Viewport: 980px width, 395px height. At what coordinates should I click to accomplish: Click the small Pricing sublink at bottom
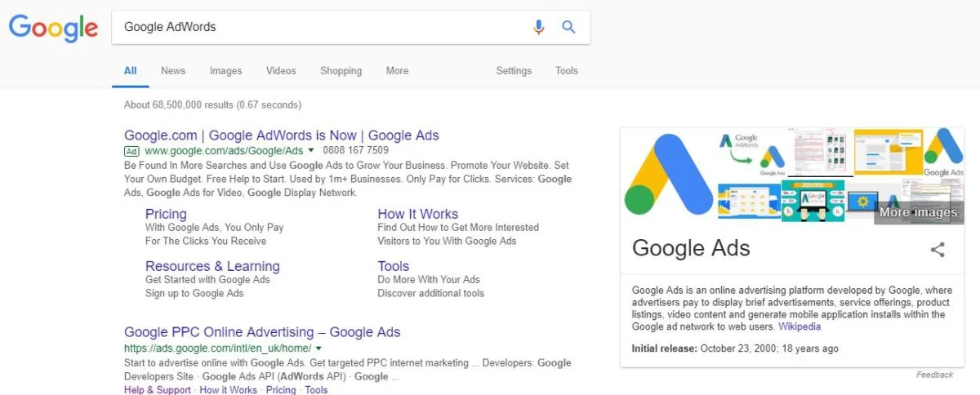(281, 390)
